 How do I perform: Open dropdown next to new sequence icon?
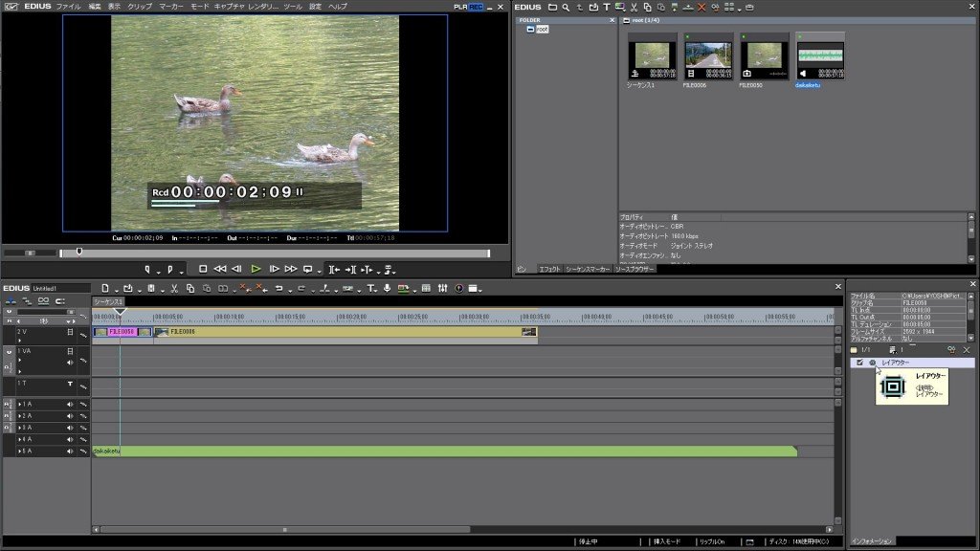[116, 290]
